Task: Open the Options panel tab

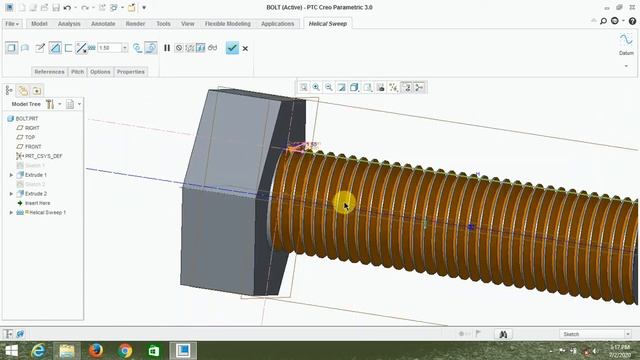Action: (100, 72)
